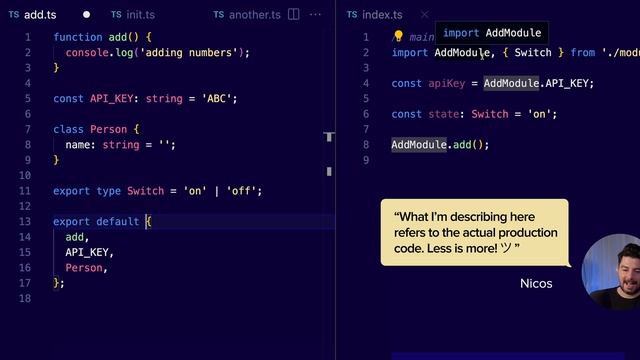Click the upper overview ruler marker in add.ts
Image resolution: width=640 pixels, height=360 pixels.
(x=329, y=137)
